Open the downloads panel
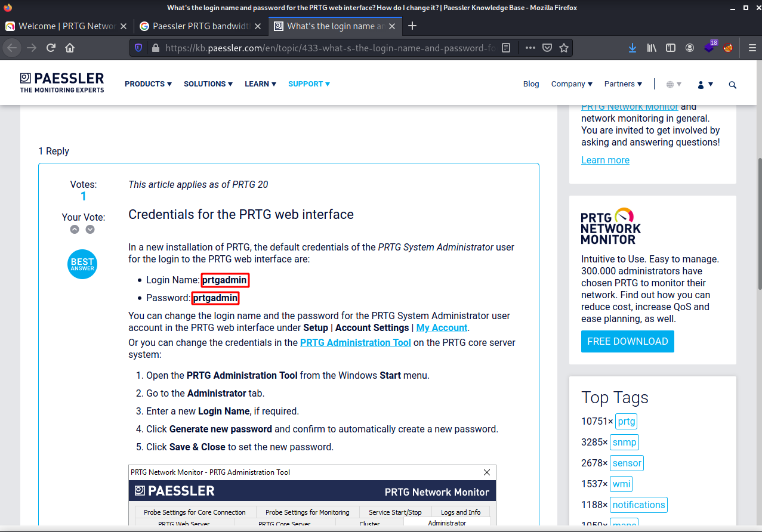The image size is (762, 532). 633,48
